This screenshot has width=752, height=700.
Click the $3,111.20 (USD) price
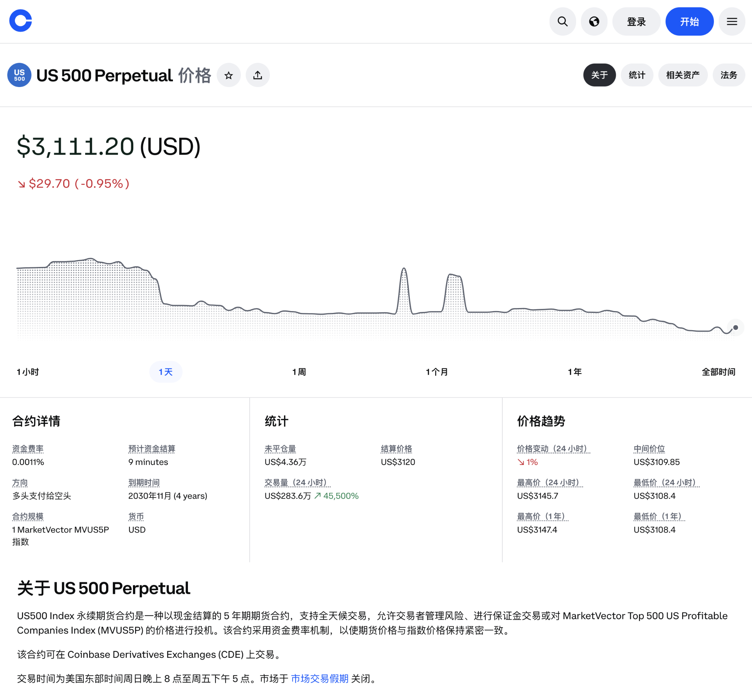(x=109, y=147)
